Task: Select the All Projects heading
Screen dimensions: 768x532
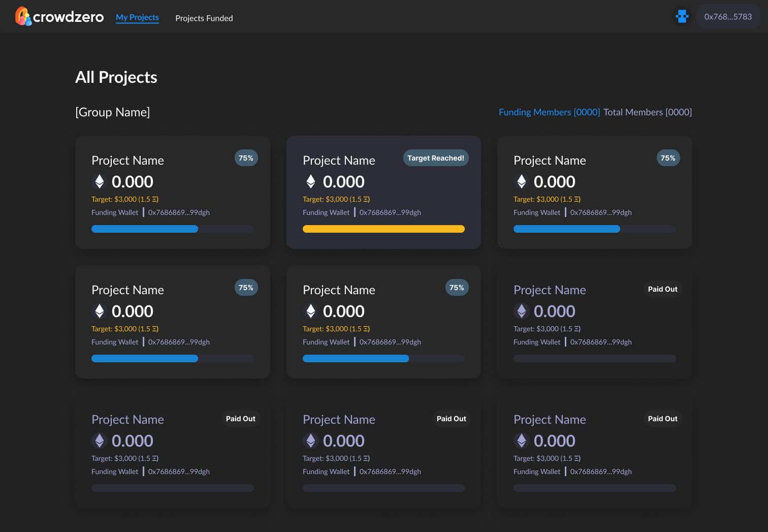Action: (x=116, y=77)
